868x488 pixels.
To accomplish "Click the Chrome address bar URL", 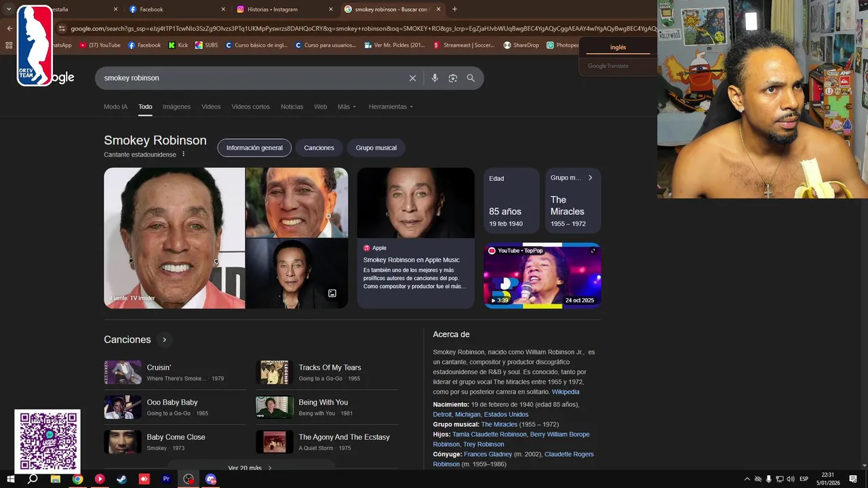I will (x=363, y=28).
